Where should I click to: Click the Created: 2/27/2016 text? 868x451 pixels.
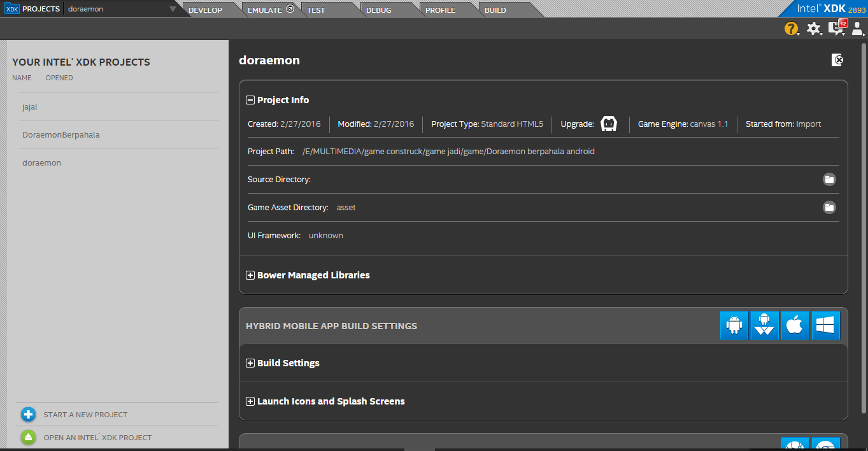click(x=284, y=124)
